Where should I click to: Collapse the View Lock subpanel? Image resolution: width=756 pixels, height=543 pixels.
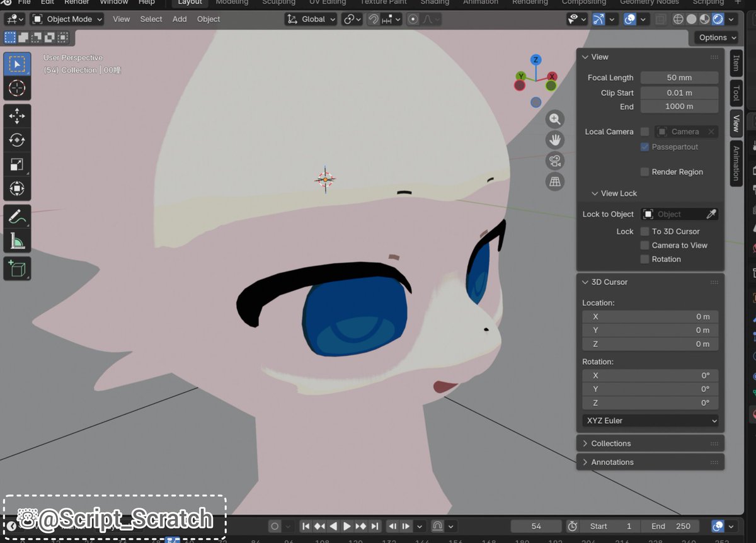pos(614,193)
